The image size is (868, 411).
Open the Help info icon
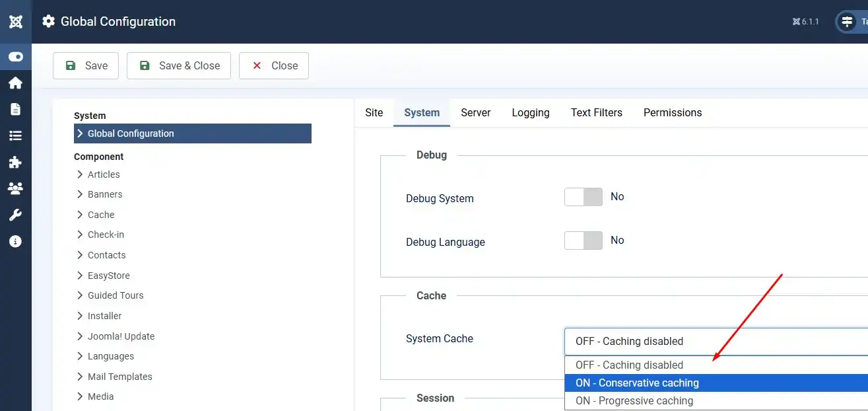16,241
